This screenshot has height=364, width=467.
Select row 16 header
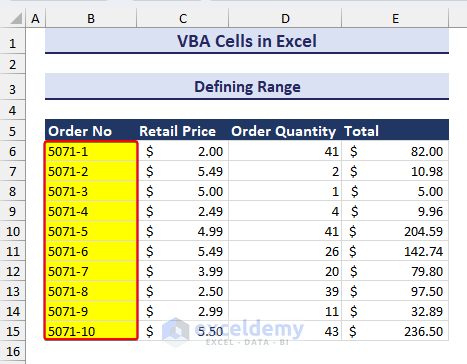[13, 351]
